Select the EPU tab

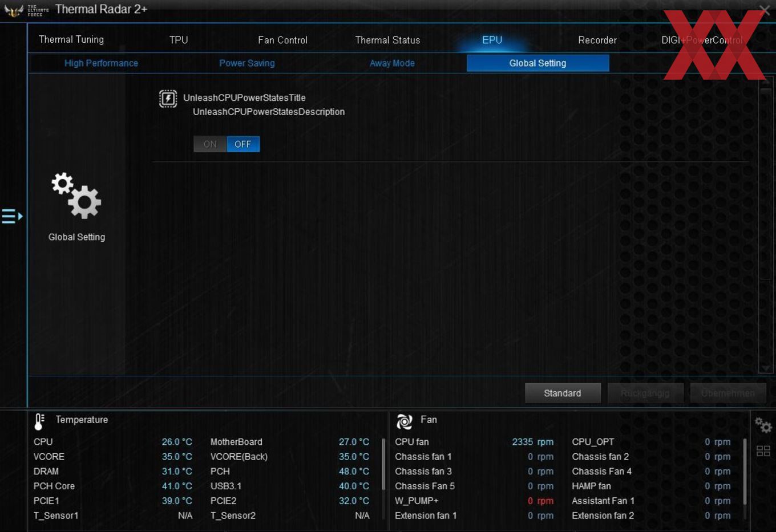pos(492,40)
